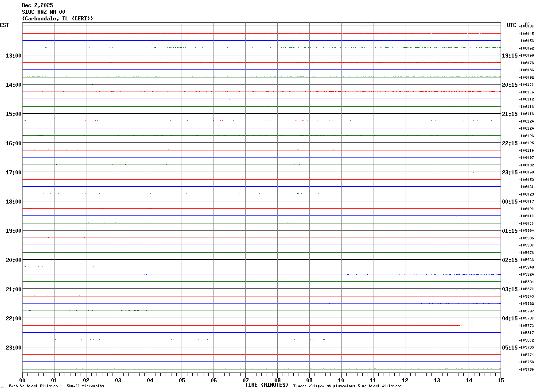Select the '14:00' CST hour label
This screenshot has width=536, height=392.
point(13,85)
